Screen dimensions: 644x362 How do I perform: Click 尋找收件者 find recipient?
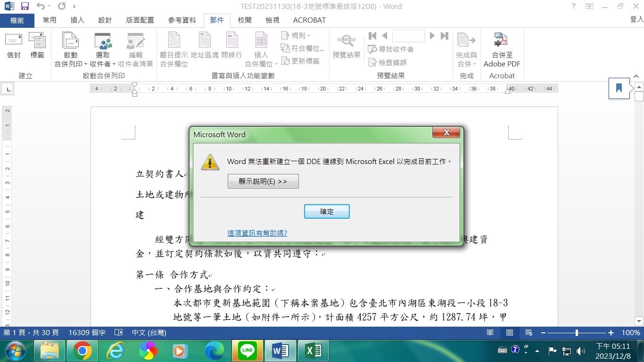click(x=391, y=49)
